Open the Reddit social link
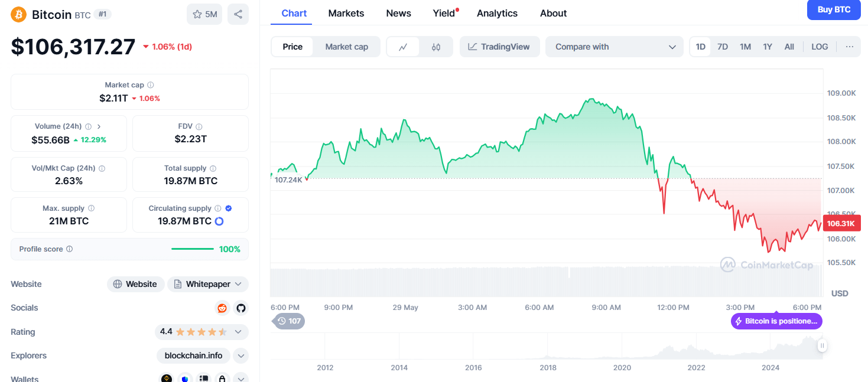The width and height of the screenshot is (868, 382). [x=222, y=308]
